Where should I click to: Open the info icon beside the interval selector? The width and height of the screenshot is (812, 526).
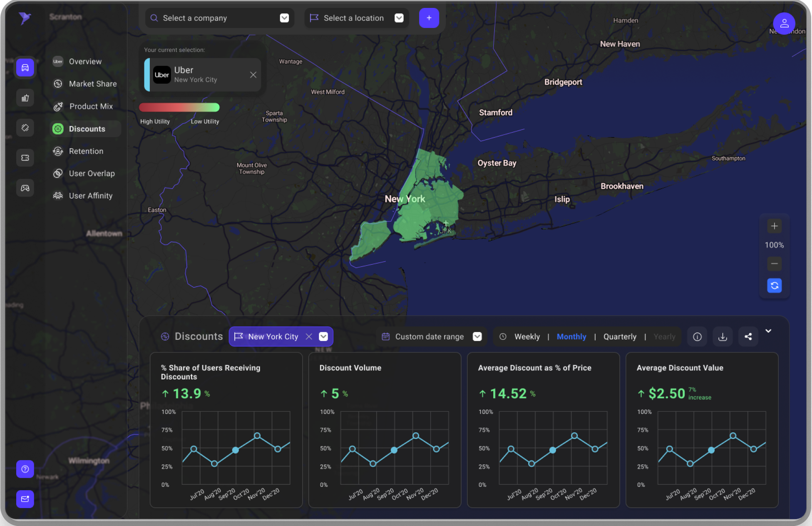click(697, 337)
